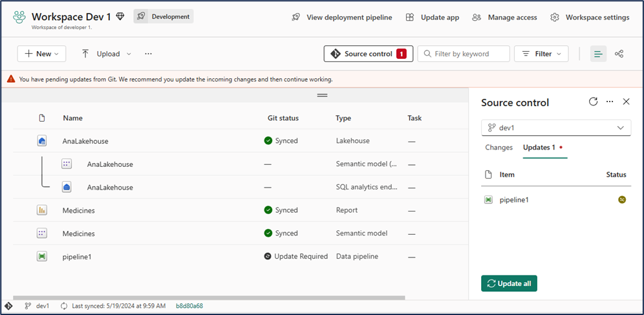The width and height of the screenshot is (644, 315).
Task: Click the Git icon in status bar
Action: tap(8, 306)
